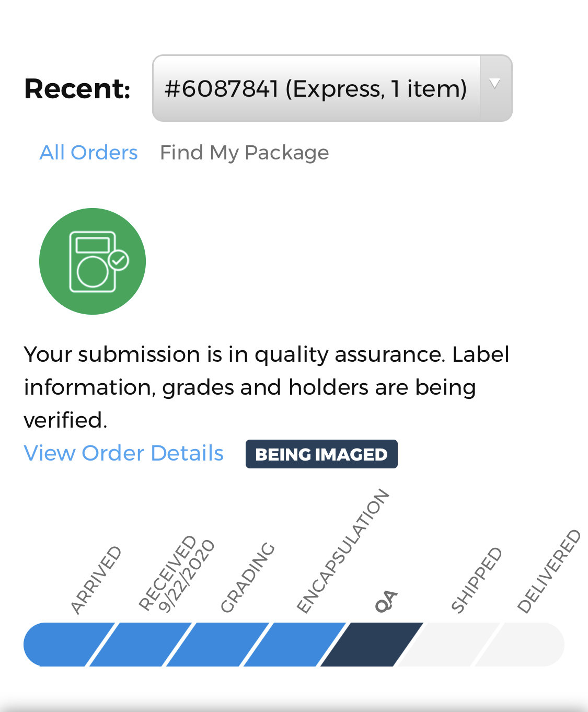Open View Order Details link
This screenshot has width=588, height=712.
click(124, 453)
